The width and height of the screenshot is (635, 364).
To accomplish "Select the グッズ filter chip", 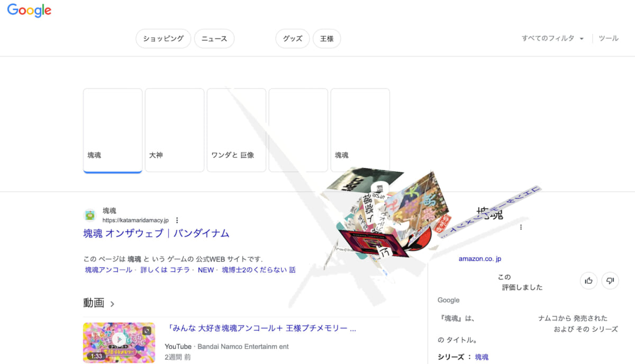I will [293, 39].
